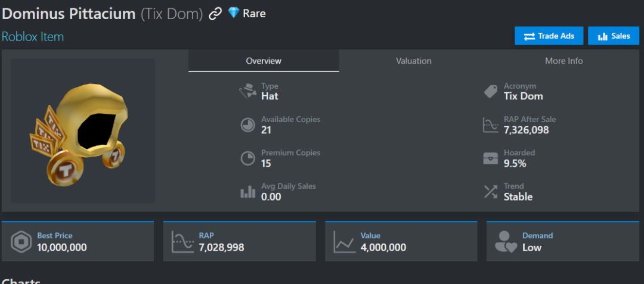Click the copy link chain icon

(215, 14)
